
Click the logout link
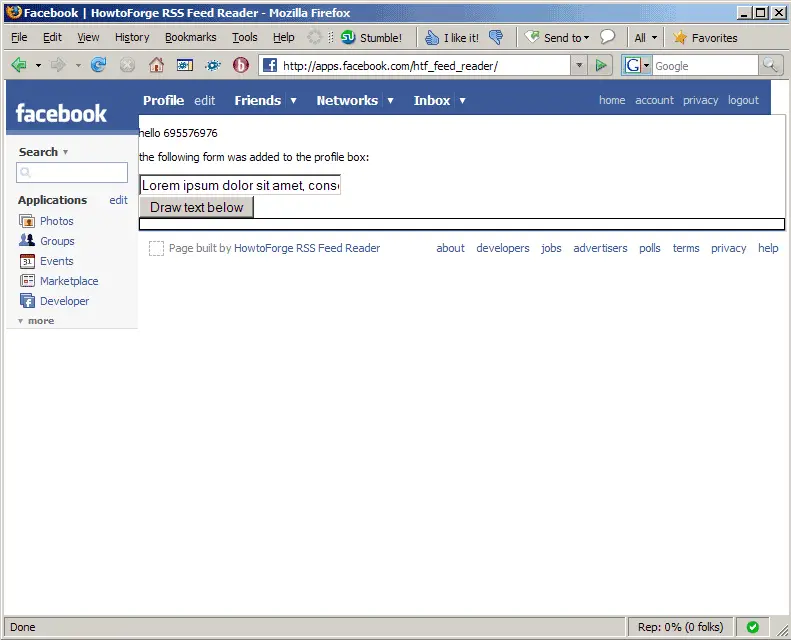(x=743, y=100)
